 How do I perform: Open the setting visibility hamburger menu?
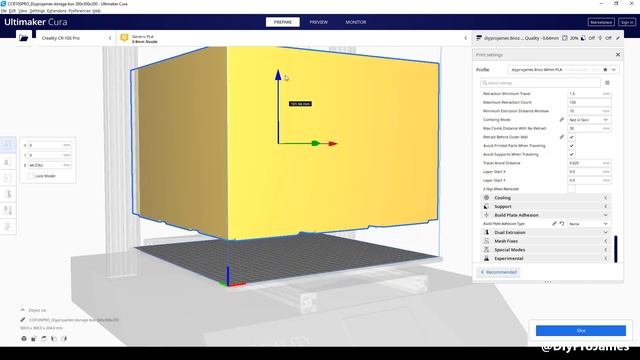pyautogui.click(x=607, y=83)
